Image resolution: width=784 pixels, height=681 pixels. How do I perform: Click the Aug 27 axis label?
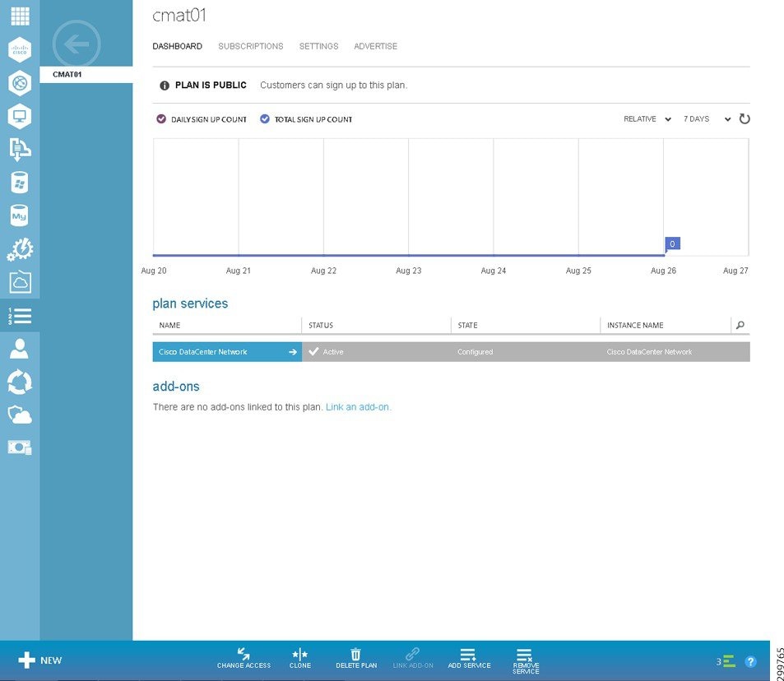tap(735, 271)
